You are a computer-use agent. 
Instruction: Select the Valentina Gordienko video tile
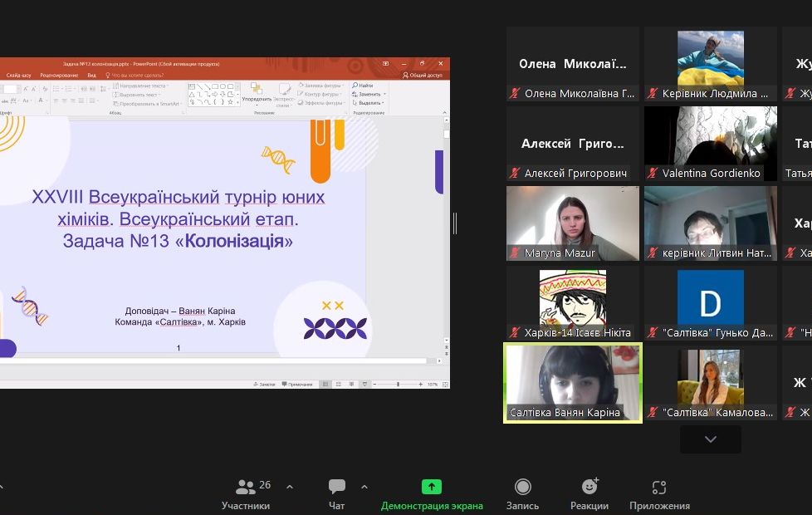click(711, 144)
